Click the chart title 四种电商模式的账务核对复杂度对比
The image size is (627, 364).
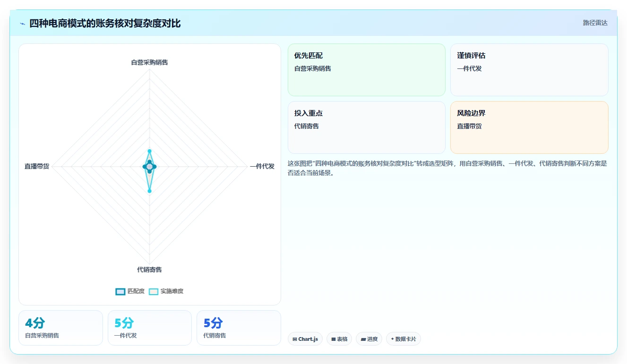pos(105,23)
